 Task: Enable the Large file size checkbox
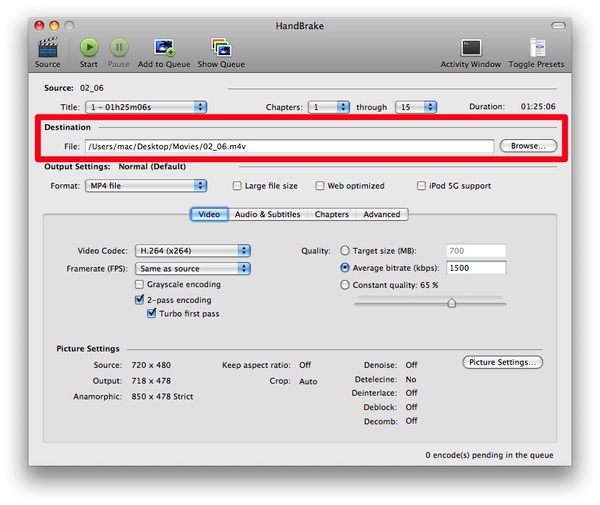tap(237, 186)
